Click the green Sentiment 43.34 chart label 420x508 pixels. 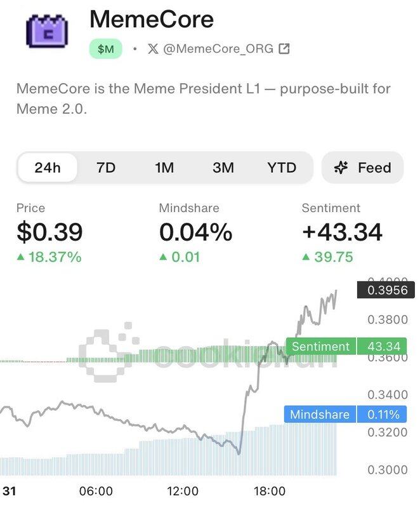coord(346,346)
